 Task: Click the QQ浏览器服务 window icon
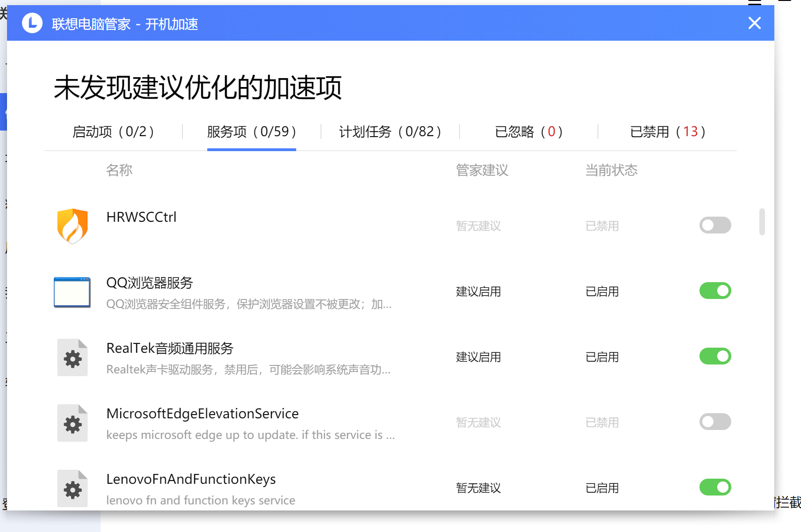click(x=72, y=292)
